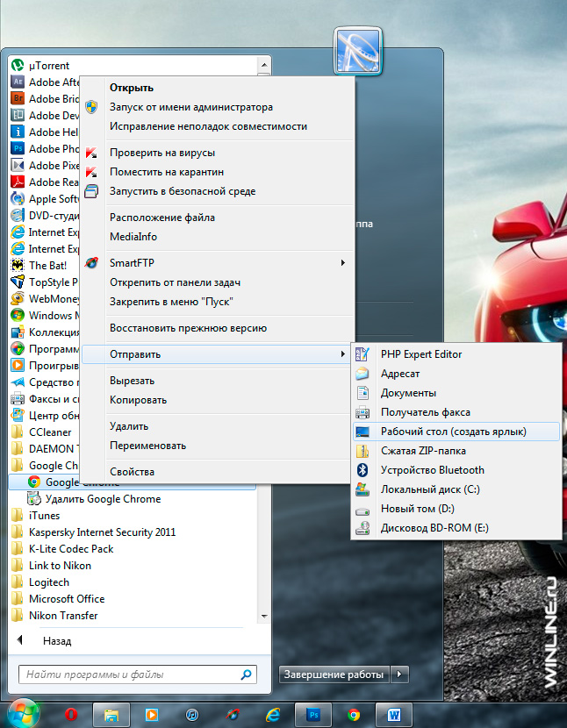Choose Локальный диск (C:) destination

[456, 489]
